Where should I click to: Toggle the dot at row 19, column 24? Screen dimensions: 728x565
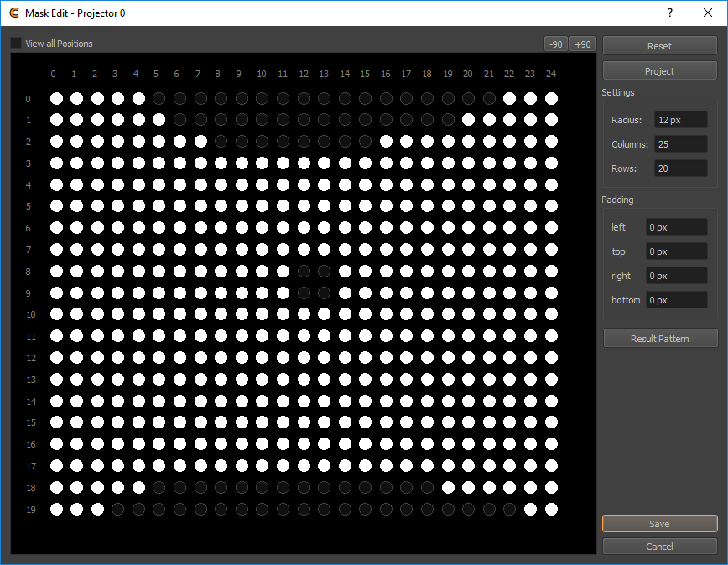(551, 510)
